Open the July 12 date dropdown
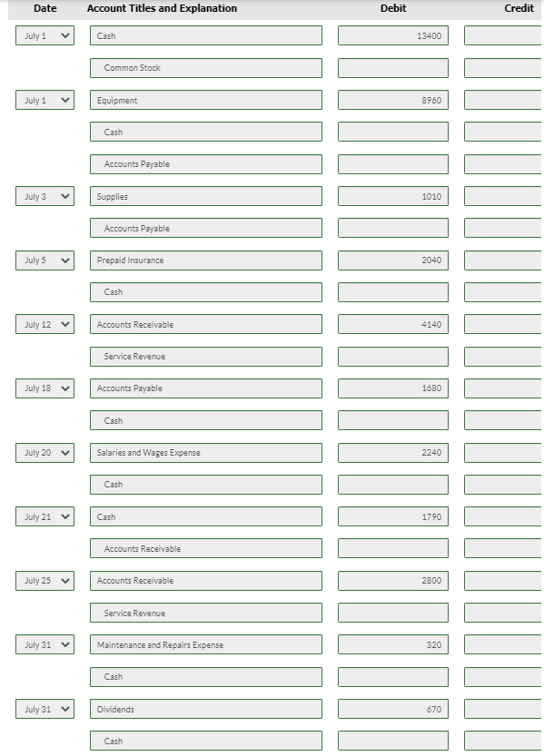 pos(45,324)
